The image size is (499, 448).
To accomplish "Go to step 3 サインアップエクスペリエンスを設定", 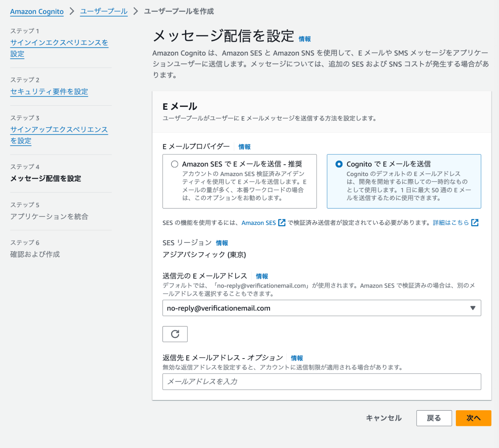I will tap(59, 135).
